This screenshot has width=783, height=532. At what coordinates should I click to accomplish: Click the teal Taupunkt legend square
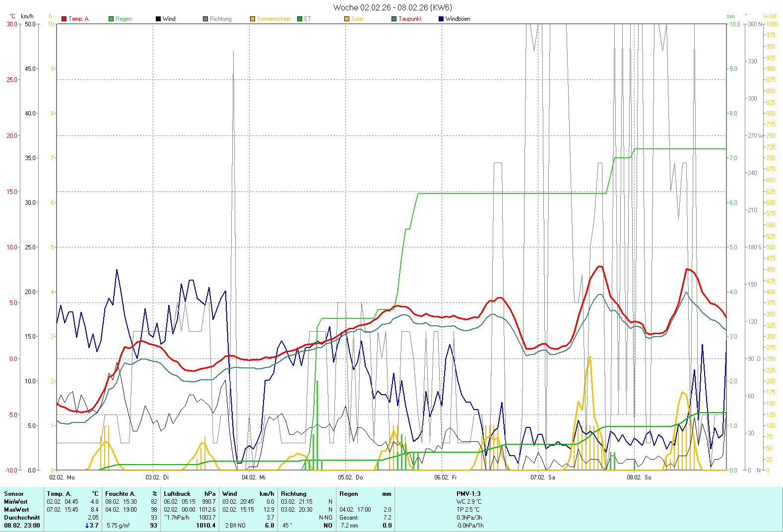(x=394, y=19)
